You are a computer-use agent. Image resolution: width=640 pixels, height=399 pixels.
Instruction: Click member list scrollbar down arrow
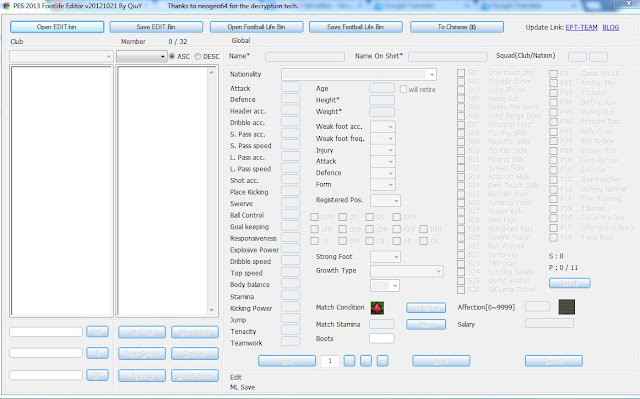(x=211, y=310)
